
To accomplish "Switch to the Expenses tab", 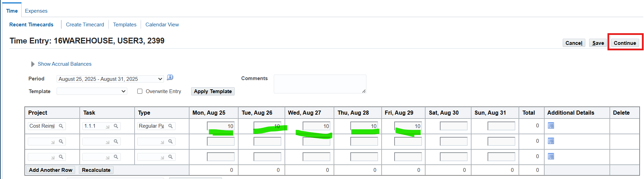I will click(36, 11).
